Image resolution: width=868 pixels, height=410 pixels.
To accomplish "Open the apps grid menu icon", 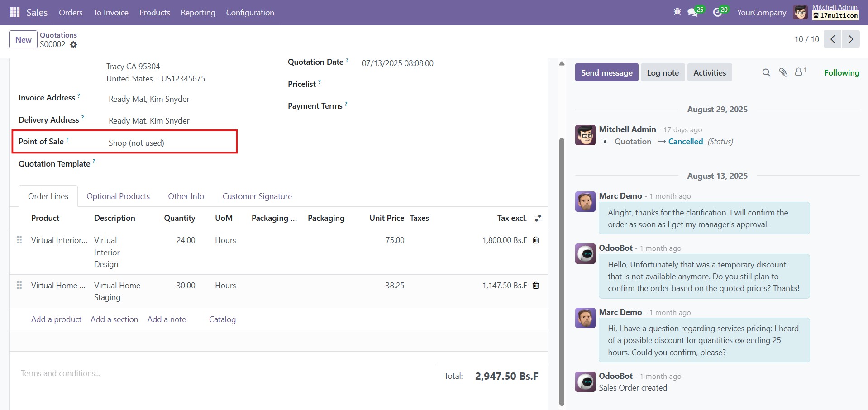I will click(14, 12).
